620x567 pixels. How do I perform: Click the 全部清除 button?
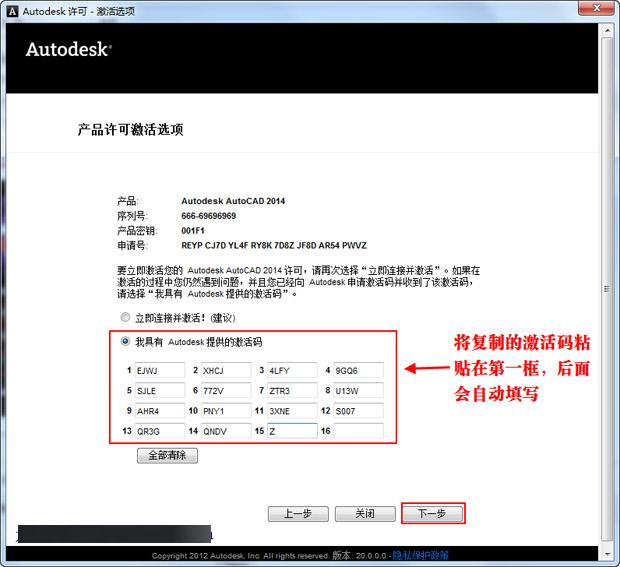pos(167,455)
